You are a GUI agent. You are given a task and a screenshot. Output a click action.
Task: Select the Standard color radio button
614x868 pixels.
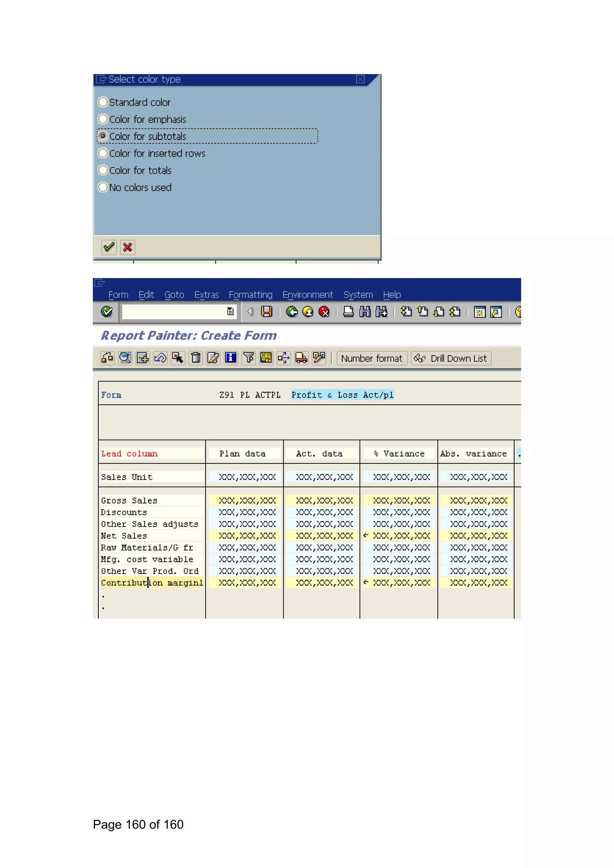(103, 102)
